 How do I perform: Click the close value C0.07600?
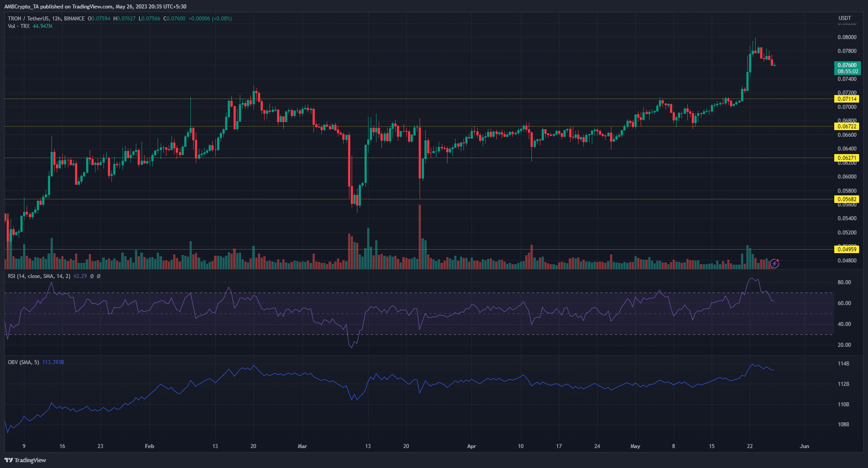(x=174, y=19)
